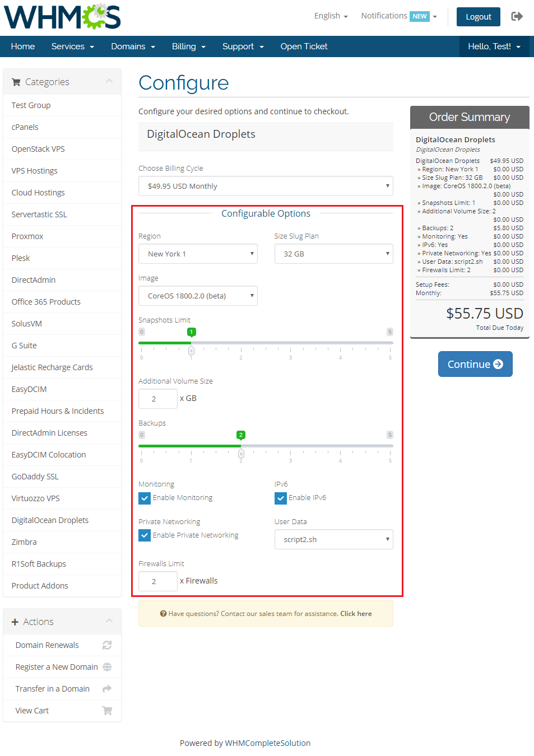
Task: Click the Domain Renewals refresh icon
Action: 107,645
